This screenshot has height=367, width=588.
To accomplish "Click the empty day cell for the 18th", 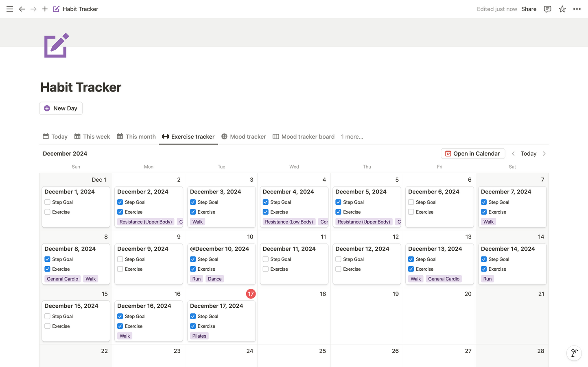I will click(294, 316).
